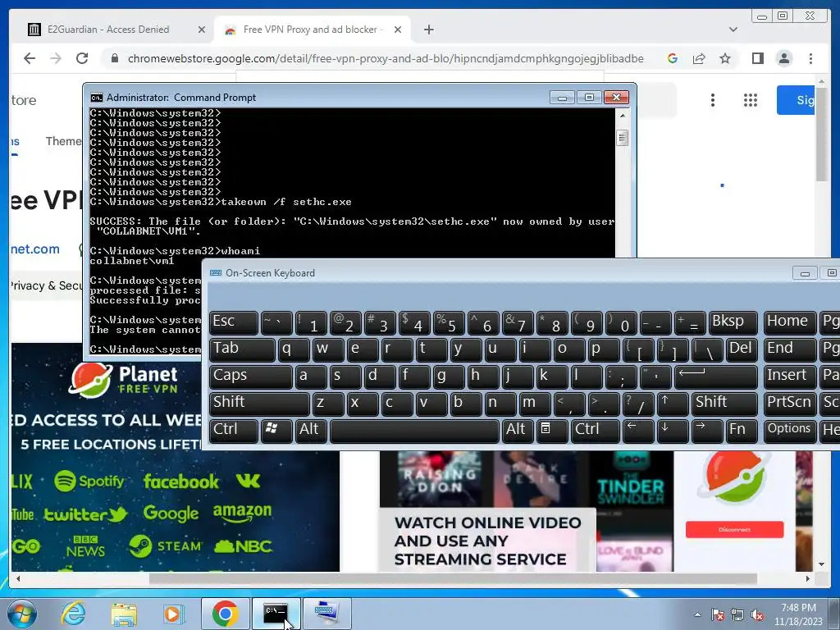Show hidden tray icons arrow
Image resolution: width=840 pixels, height=630 pixels.
click(697, 614)
